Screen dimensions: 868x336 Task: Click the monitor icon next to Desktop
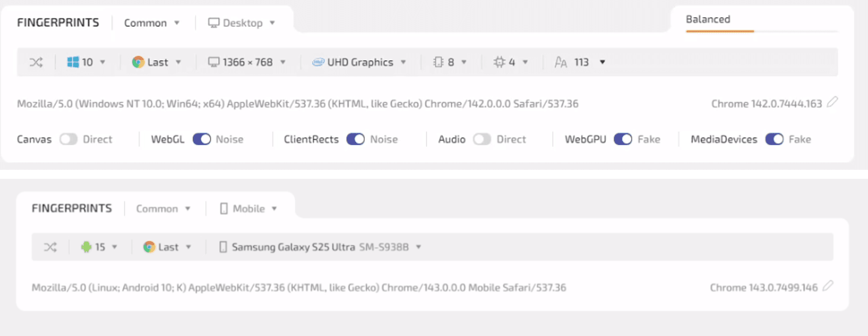coord(213,23)
